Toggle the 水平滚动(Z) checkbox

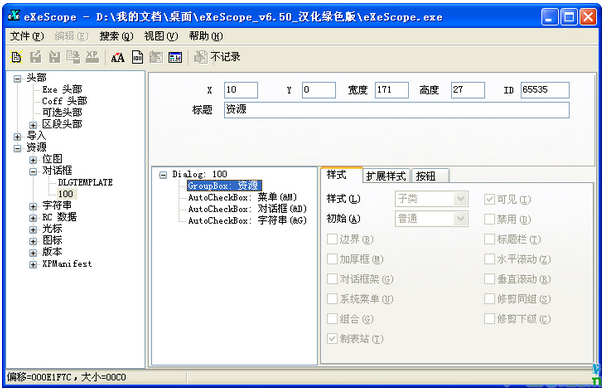[489, 259]
